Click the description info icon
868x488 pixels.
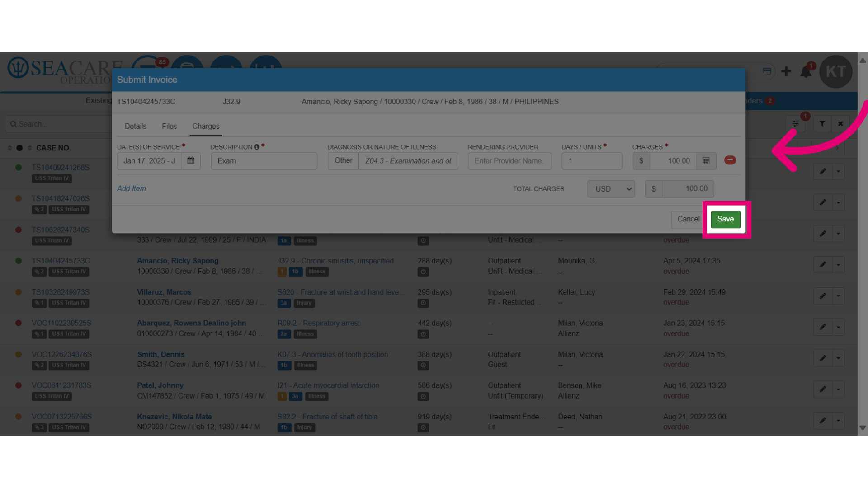click(x=257, y=147)
